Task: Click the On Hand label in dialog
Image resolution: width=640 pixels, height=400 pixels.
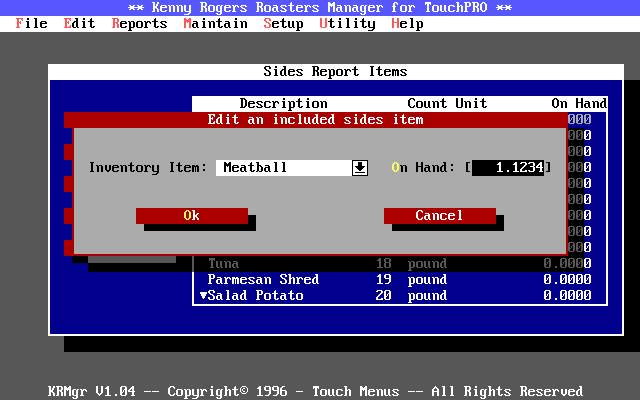Action: click(423, 168)
